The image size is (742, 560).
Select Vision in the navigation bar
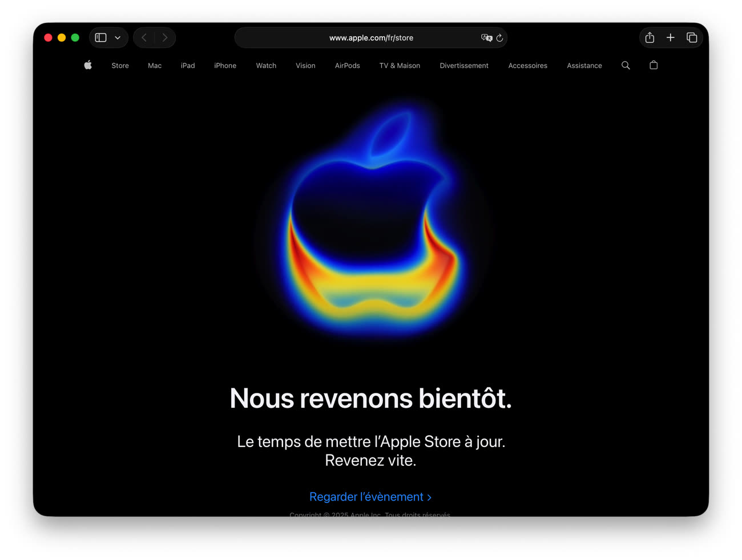pyautogui.click(x=305, y=66)
